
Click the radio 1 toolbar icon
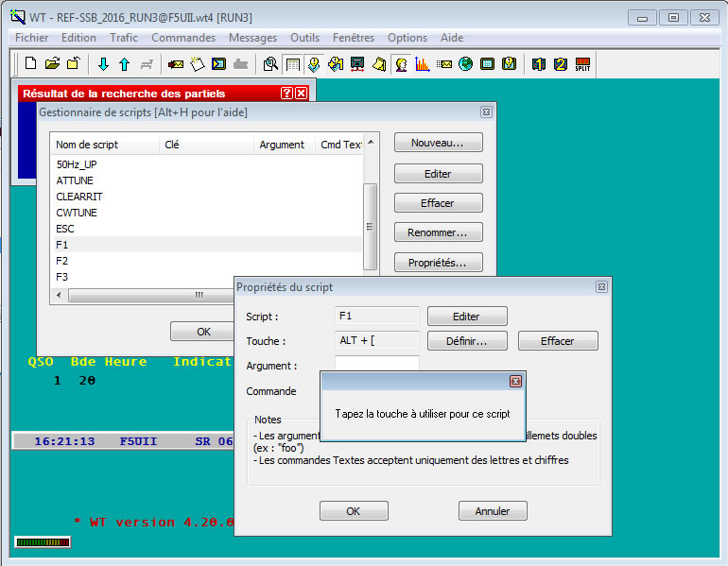click(x=540, y=64)
